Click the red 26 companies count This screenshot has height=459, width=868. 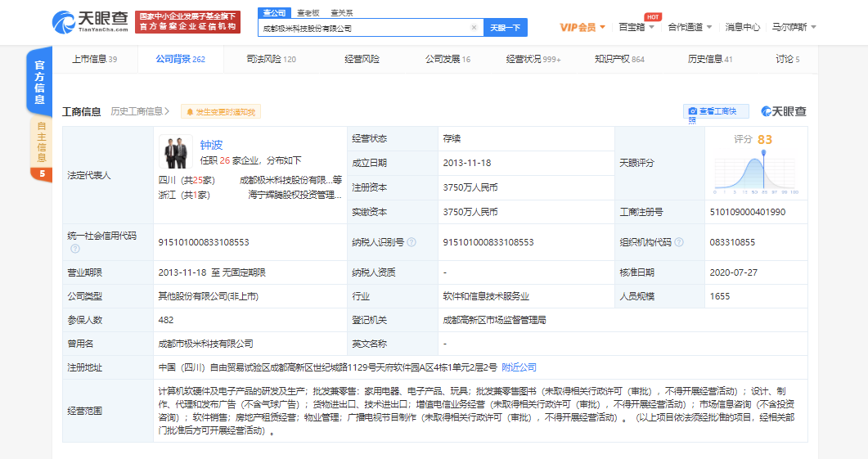pos(224,160)
